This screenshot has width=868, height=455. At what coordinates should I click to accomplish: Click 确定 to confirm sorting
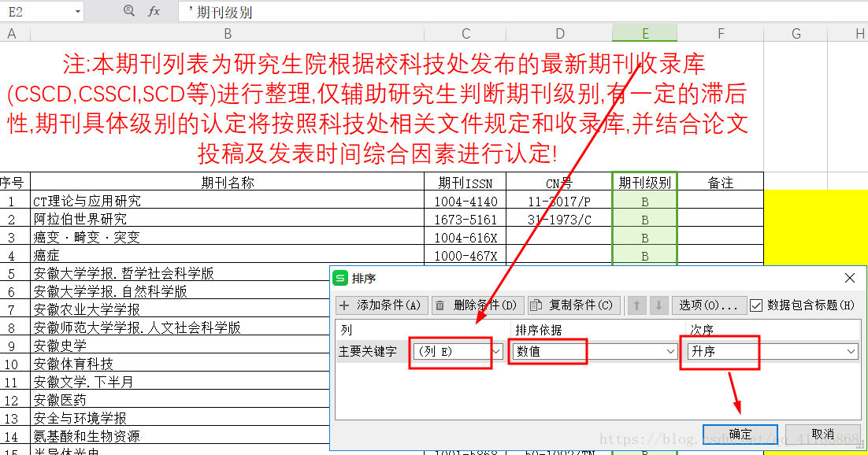tap(740, 434)
